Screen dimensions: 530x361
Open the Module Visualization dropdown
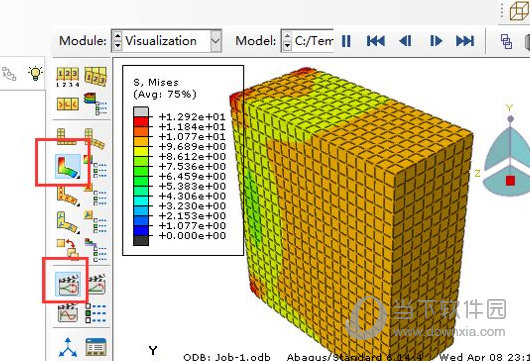point(166,41)
